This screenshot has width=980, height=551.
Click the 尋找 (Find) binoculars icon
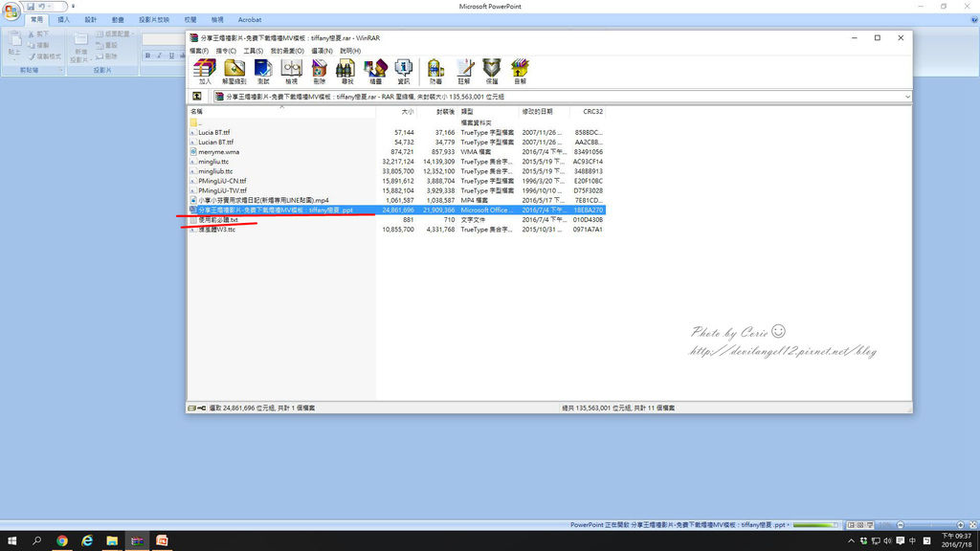pyautogui.click(x=346, y=71)
